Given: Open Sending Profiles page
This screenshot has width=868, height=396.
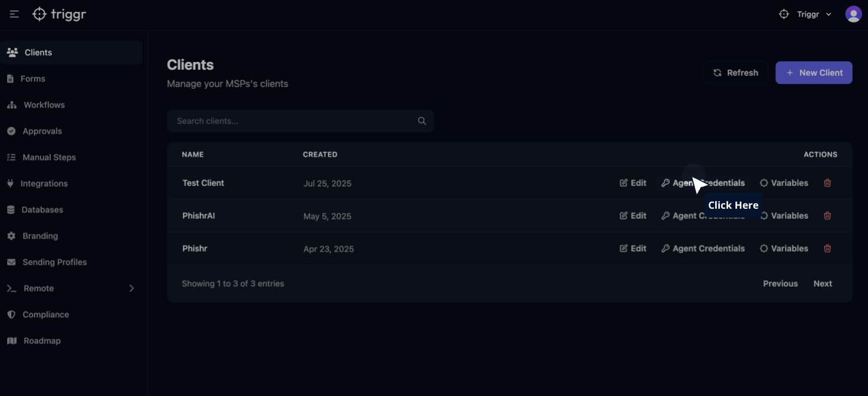Looking at the screenshot, I should 54,262.
